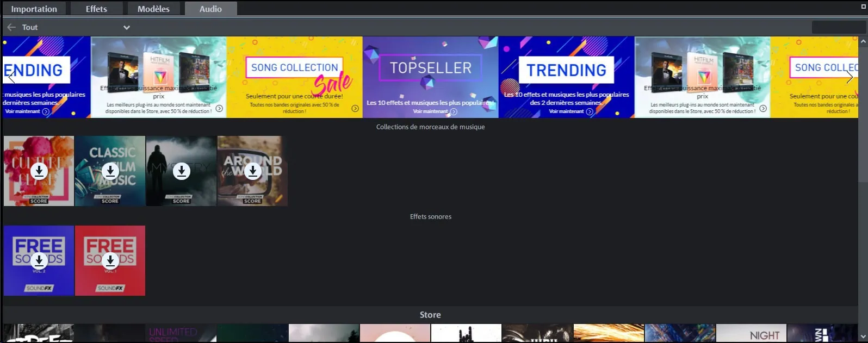The image size is (868, 343).
Task: Open the Effets tab
Action: [96, 9]
